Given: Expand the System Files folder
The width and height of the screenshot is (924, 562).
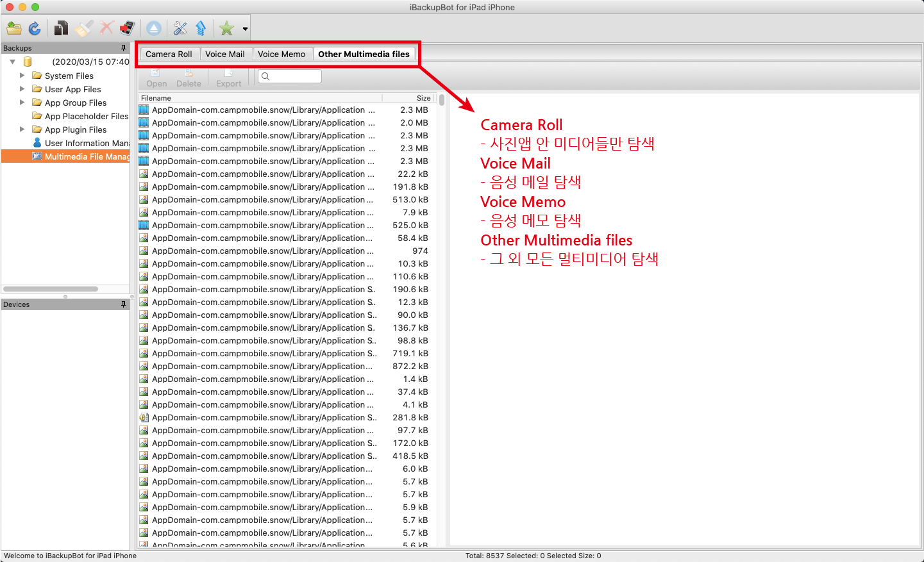Looking at the screenshot, I should (x=22, y=76).
